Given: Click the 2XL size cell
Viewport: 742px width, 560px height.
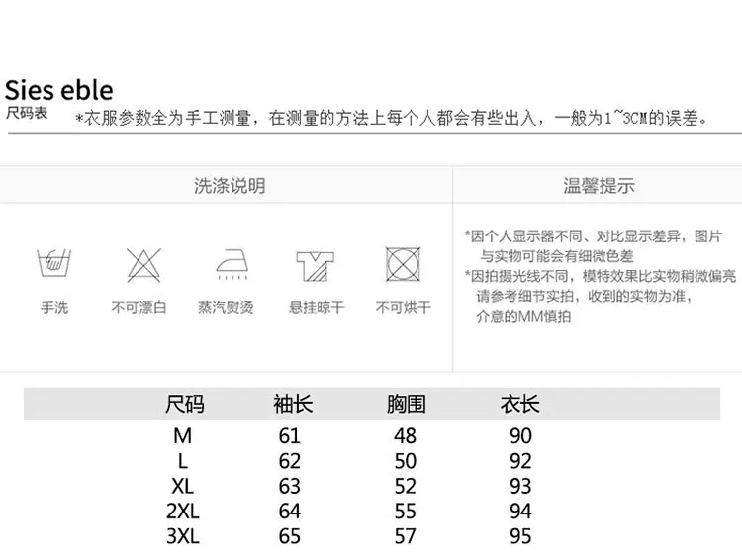Looking at the screenshot, I should (183, 512).
